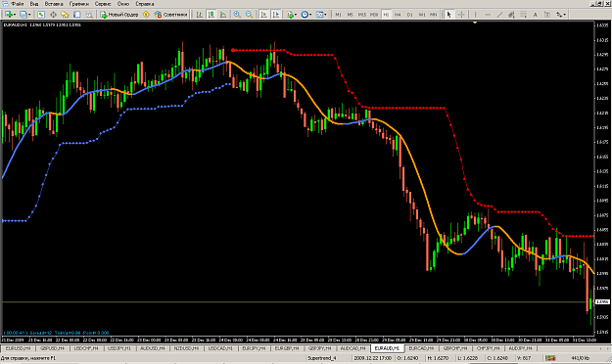This screenshot has height=364, width=612.
Task: Click the New Chart plus icon
Action: point(8,15)
